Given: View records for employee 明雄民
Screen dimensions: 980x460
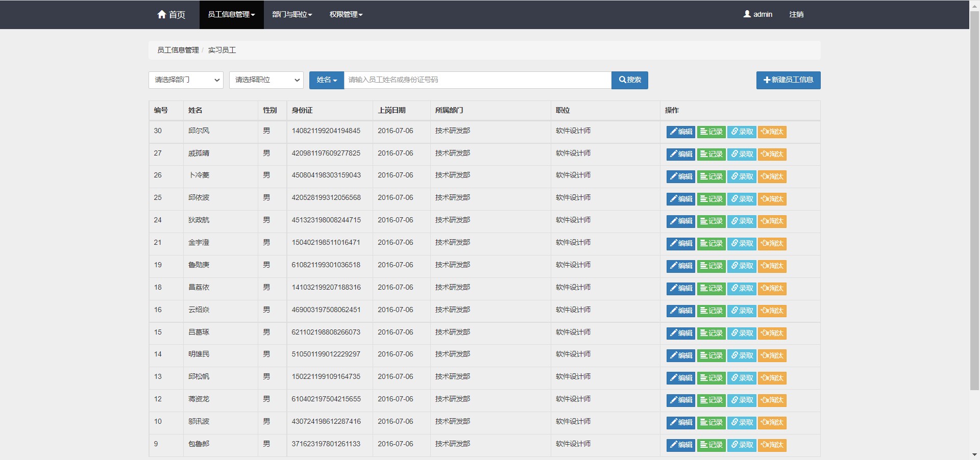Looking at the screenshot, I should (711, 355).
